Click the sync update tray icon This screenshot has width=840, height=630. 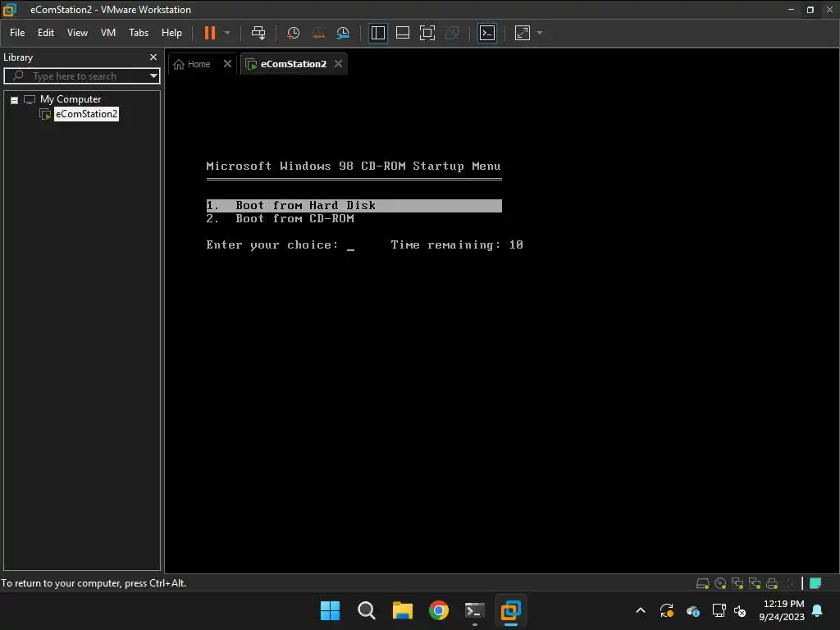pos(666,610)
